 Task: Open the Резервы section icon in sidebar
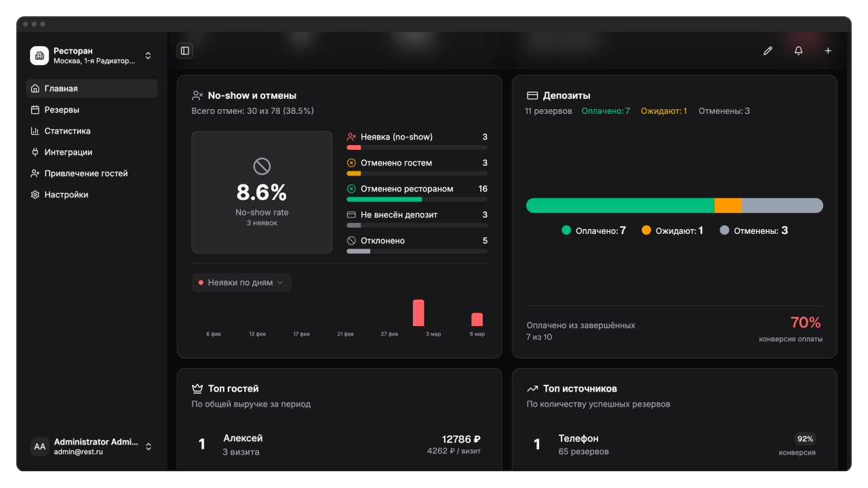coord(36,109)
